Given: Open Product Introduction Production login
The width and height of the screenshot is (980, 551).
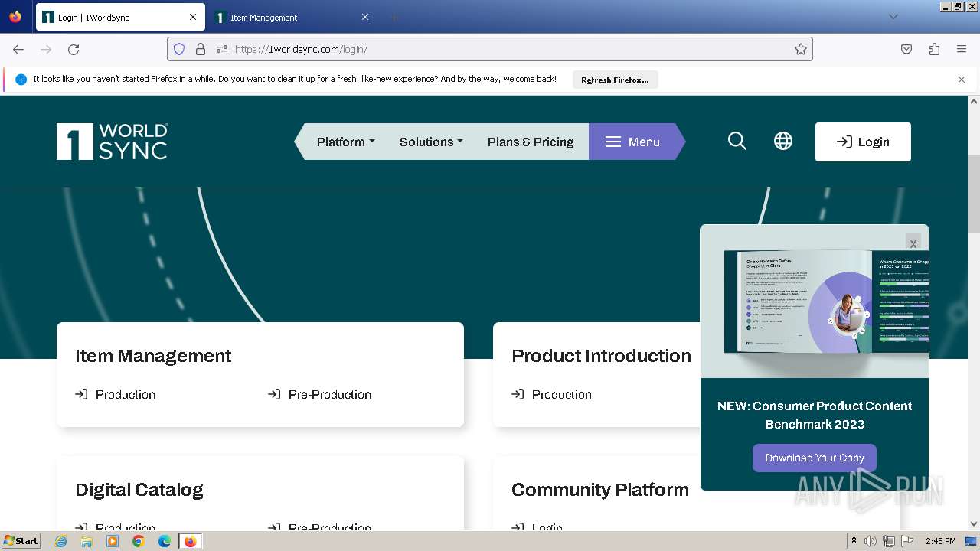Looking at the screenshot, I should click(551, 394).
